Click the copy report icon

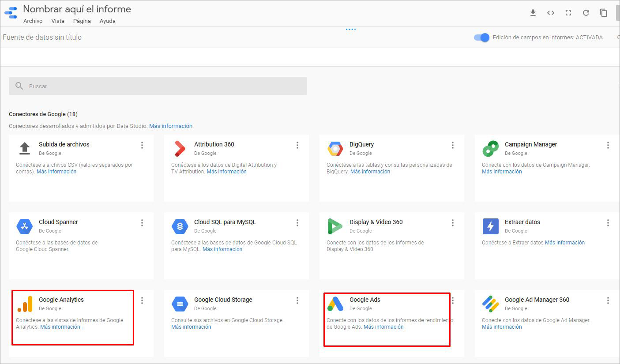pyautogui.click(x=603, y=13)
